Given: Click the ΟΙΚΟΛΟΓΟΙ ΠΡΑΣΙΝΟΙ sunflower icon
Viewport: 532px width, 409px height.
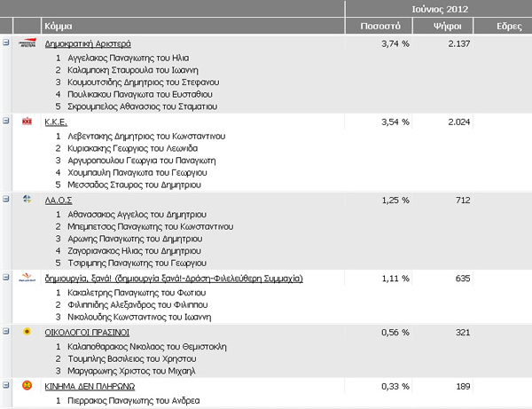Looking at the screenshot, I should (27, 331).
